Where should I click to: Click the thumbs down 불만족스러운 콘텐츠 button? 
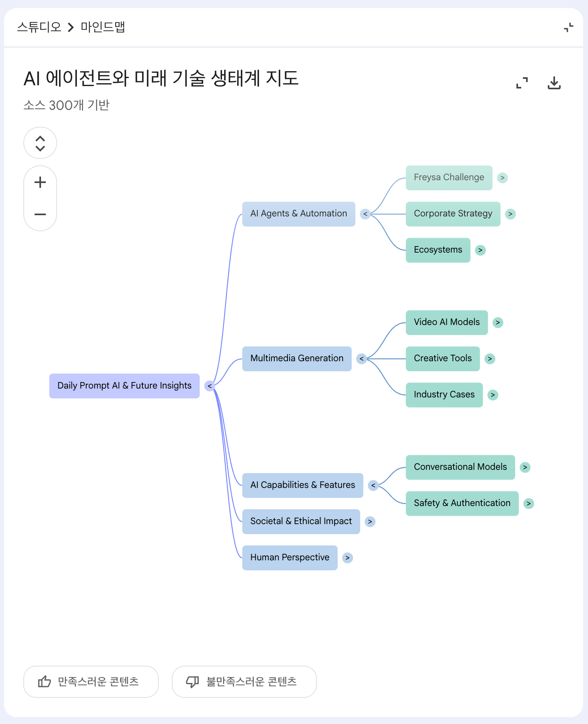click(244, 682)
